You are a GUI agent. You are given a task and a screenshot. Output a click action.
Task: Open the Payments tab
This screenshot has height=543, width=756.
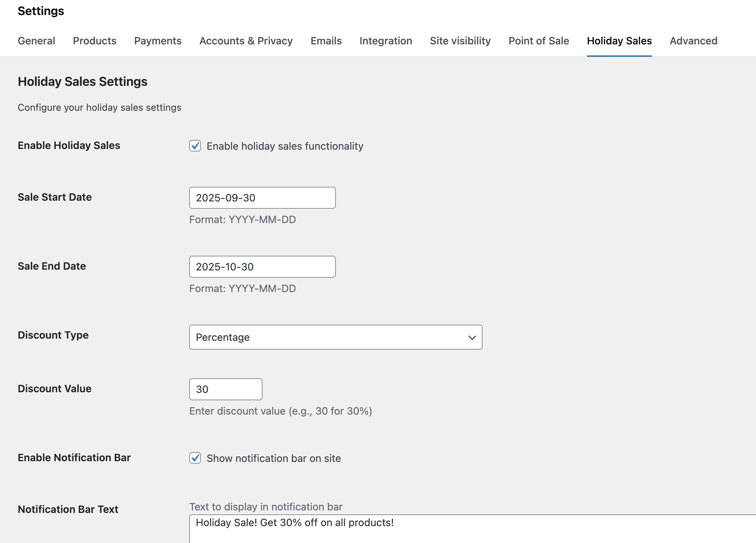click(x=158, y=41)
